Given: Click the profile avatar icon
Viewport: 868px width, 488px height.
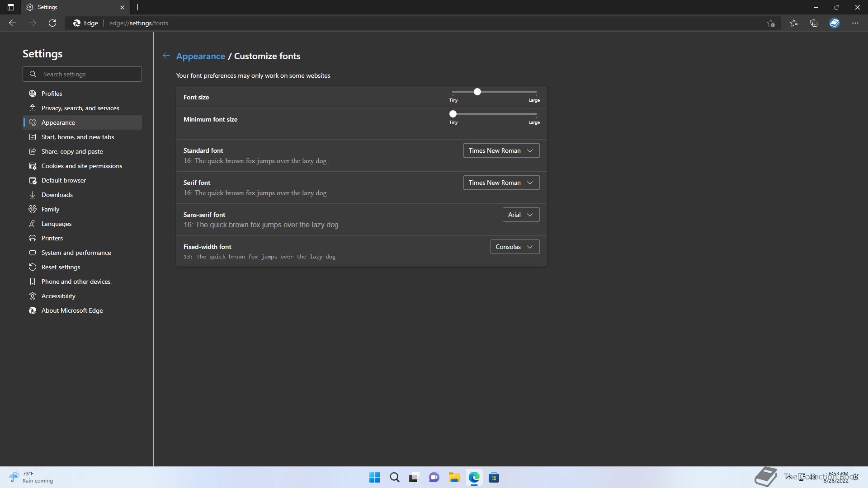Looking at the screenshot, I should [x=835, y=23].
